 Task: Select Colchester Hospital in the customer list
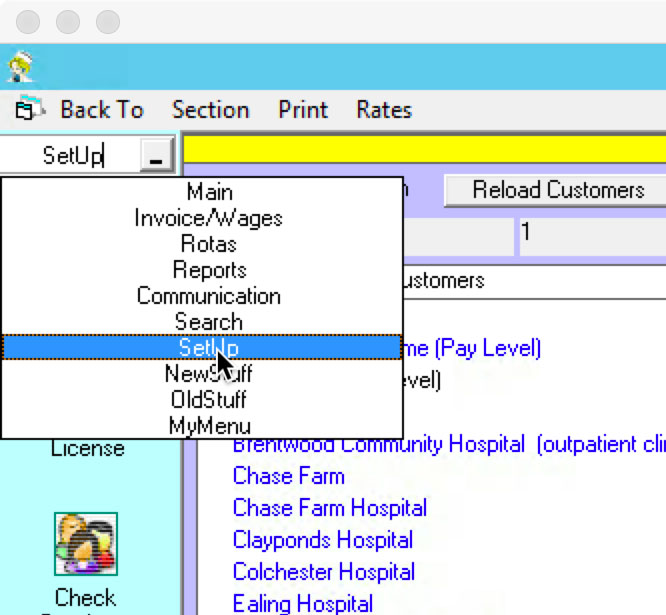[323, 572]
